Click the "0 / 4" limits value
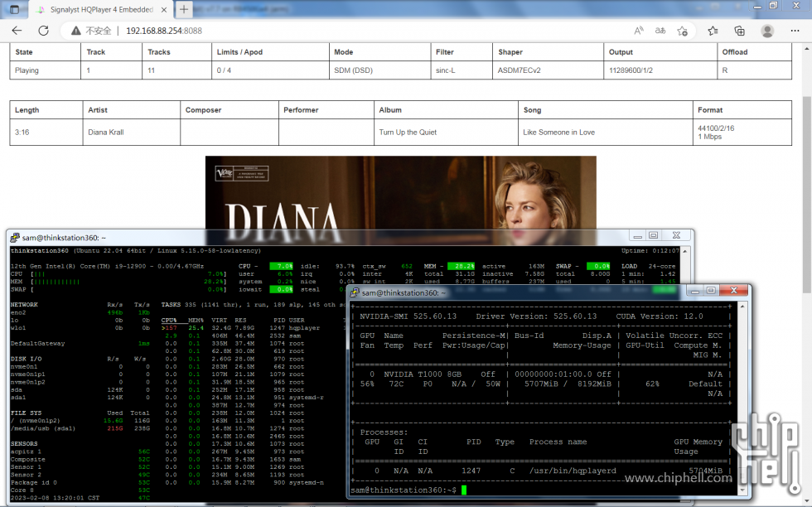 point(224,70)
